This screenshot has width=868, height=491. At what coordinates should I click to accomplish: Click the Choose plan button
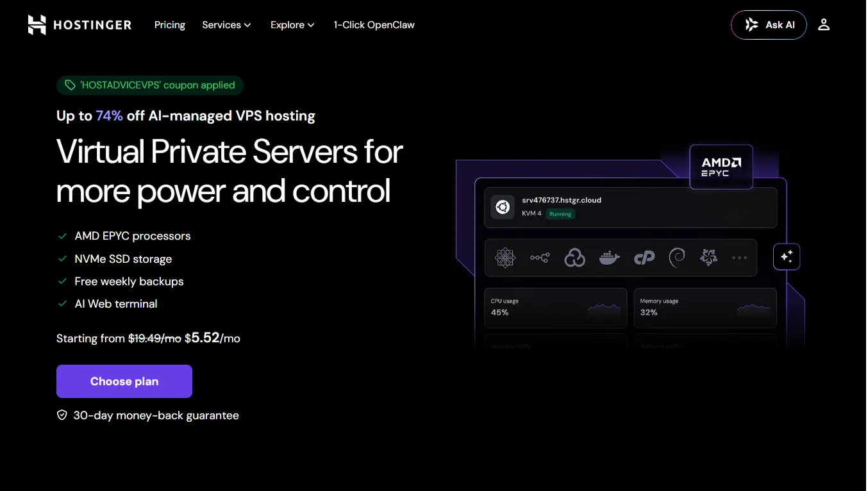[x=124, y=381]
